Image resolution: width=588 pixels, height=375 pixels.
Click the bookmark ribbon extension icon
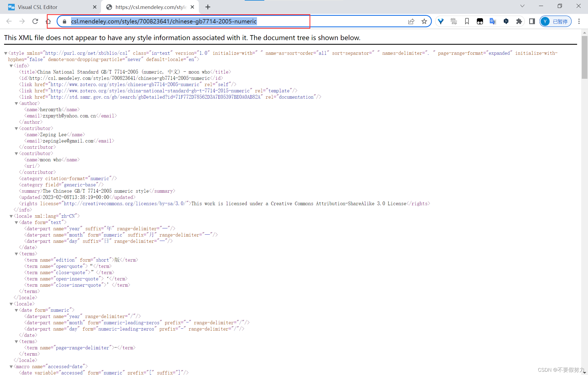click(467, 21)
